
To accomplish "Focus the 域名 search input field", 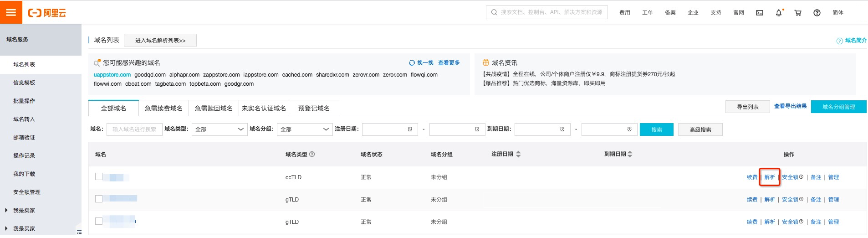I will (134, 129).
